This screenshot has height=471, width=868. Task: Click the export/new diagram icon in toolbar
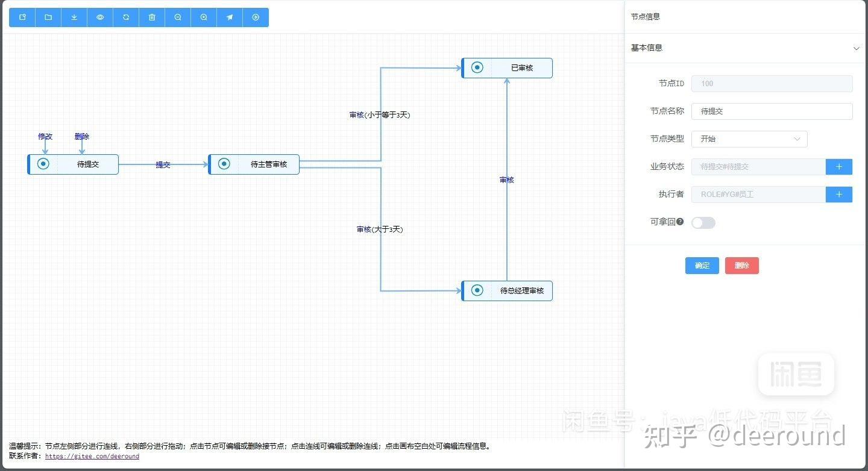22,17
